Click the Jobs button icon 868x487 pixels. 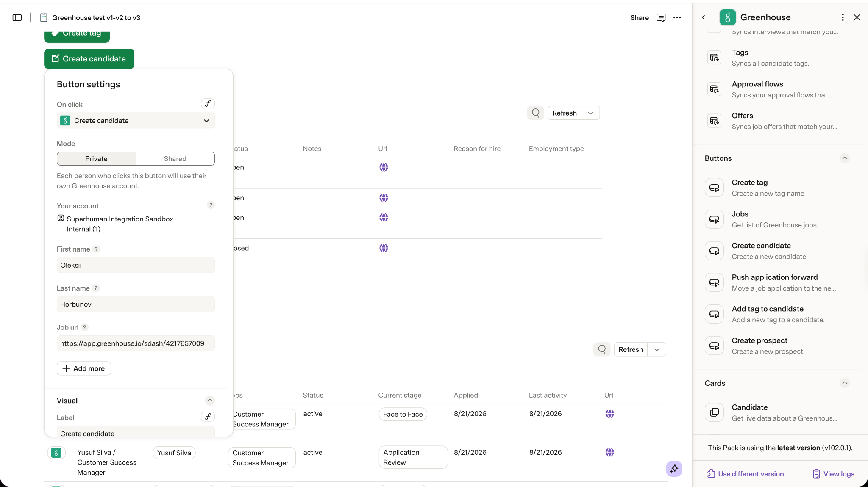tap(715, 219)
